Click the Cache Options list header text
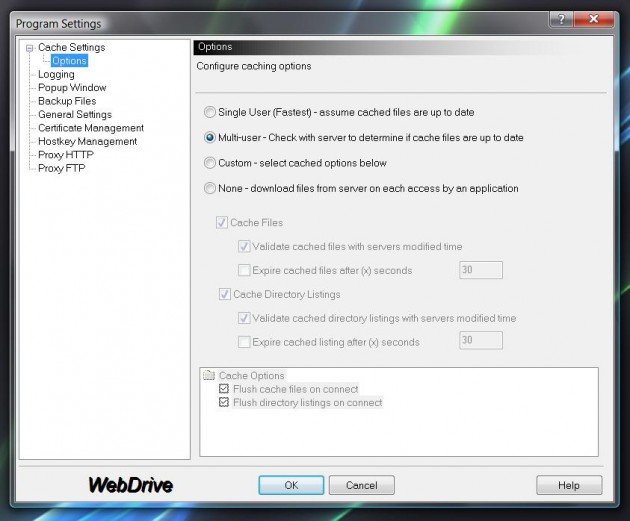The height and width of the screenshot is (521, 630). coord(252,376)
